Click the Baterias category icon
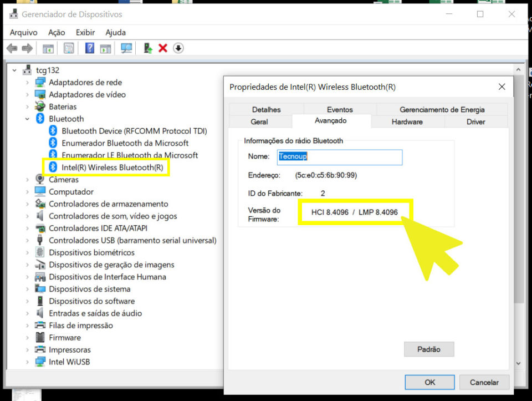Screen dimensions: 532x401 point(40,106)
